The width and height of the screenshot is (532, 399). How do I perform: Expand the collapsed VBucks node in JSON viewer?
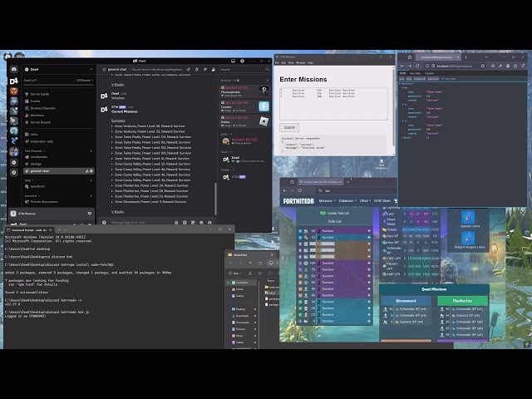pyautogui.click(x=402, y=138)
